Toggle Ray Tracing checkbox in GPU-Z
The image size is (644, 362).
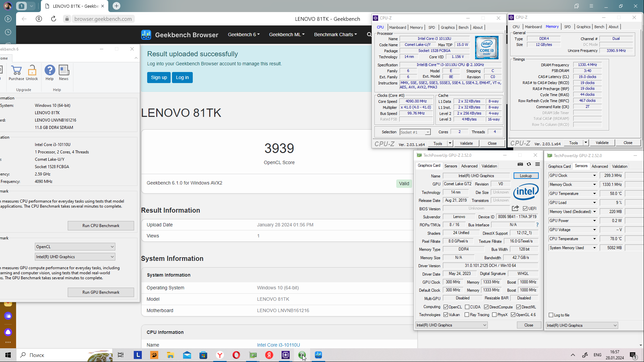coord(467,314)
